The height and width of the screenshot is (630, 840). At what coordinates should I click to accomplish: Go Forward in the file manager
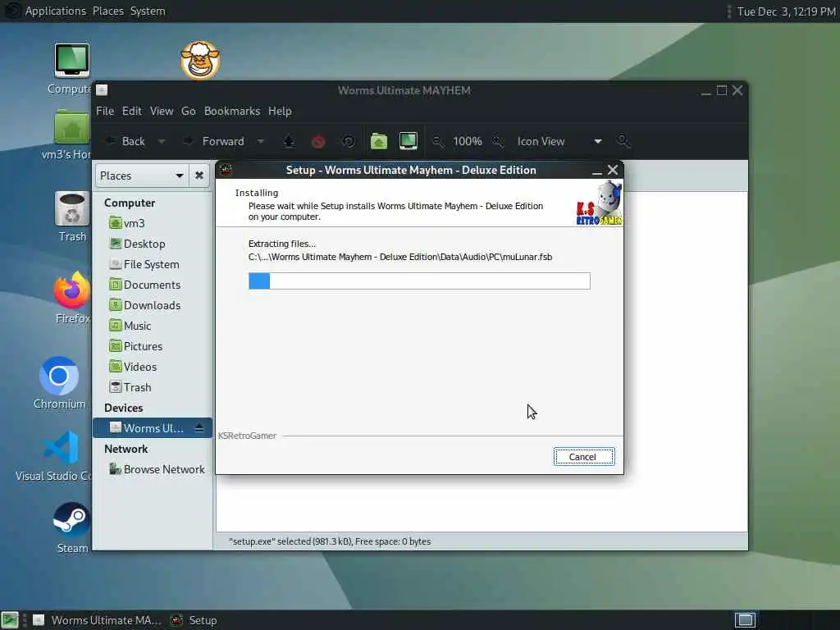pos(214,141)
